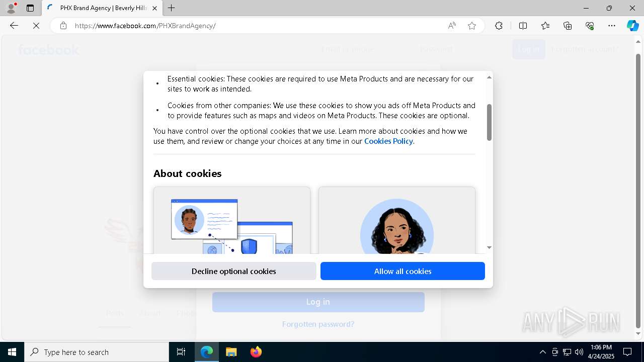Open Edge from the taskbar

tap(207, 352)
